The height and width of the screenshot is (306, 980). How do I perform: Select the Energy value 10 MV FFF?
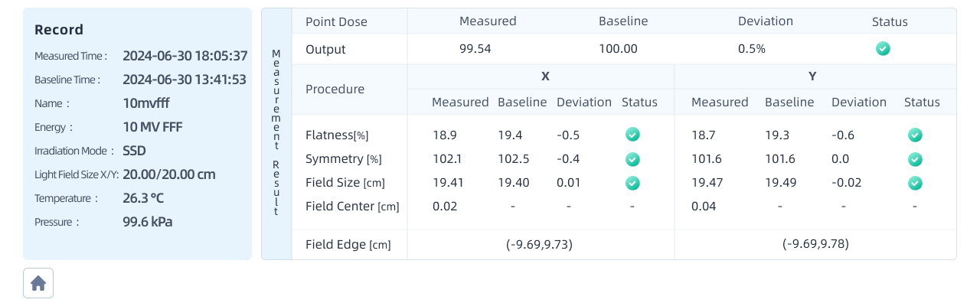click(152, 127)
